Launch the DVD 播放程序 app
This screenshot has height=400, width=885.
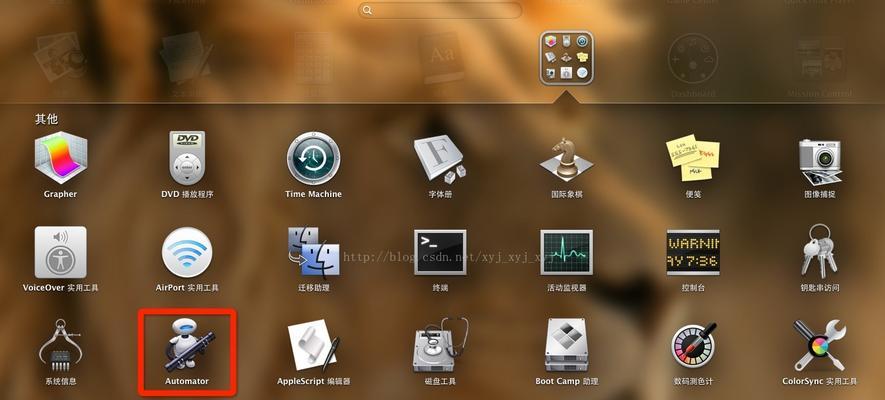(187, 157)
